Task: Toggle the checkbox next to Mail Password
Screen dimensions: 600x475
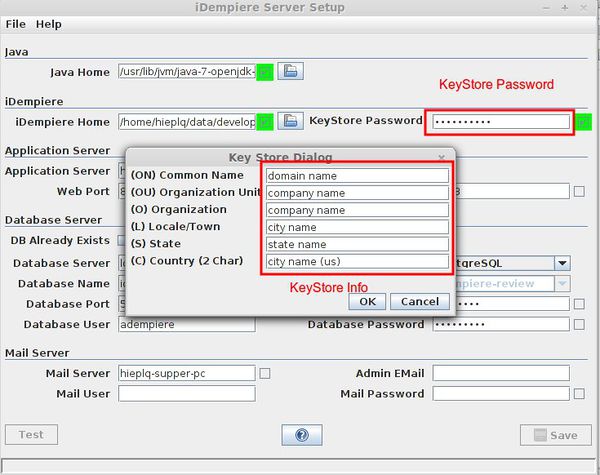Action: point(580,394)
